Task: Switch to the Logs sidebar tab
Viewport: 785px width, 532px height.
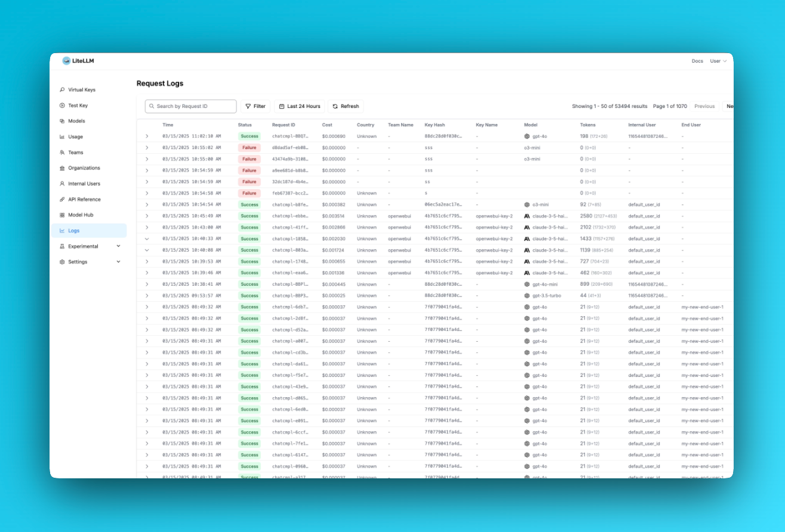Action: pos(73,230)
